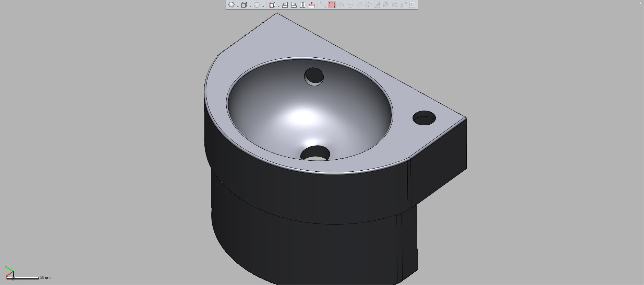The height and width of the screenshot is (285, 644).
Task: Click the paint bucket fill selection icon
Action: pyautogui.click(x=386, y=5)
